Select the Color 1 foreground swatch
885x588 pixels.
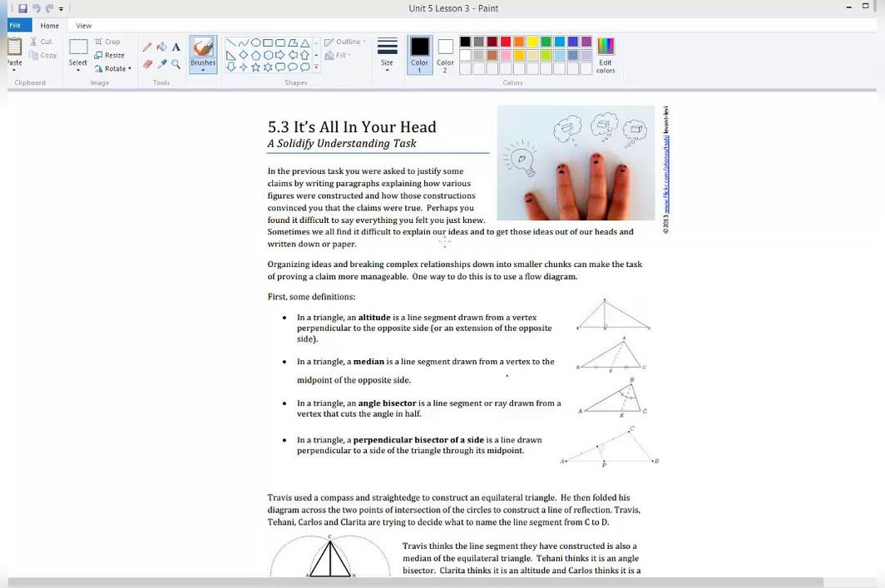(419, 55)
